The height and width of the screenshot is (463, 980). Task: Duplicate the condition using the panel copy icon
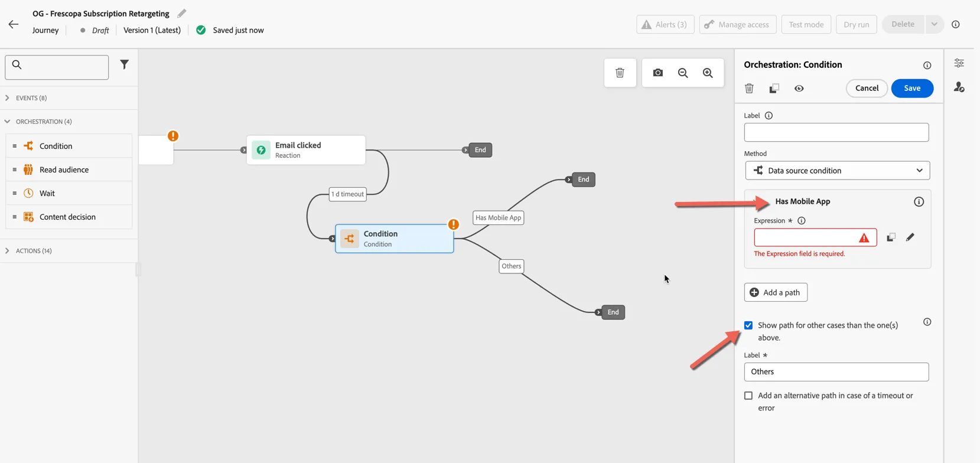(774, 88)
